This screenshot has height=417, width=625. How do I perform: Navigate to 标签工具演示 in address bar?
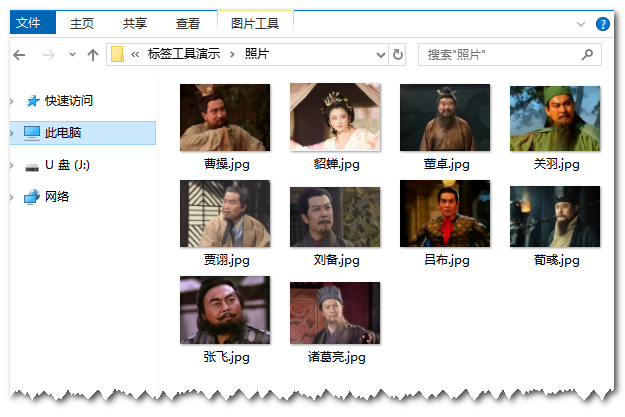(184, 53)
